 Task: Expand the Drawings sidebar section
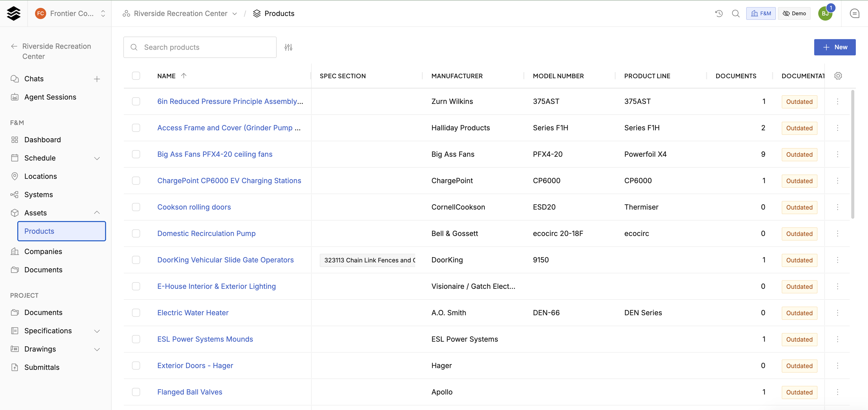point(97,349)
